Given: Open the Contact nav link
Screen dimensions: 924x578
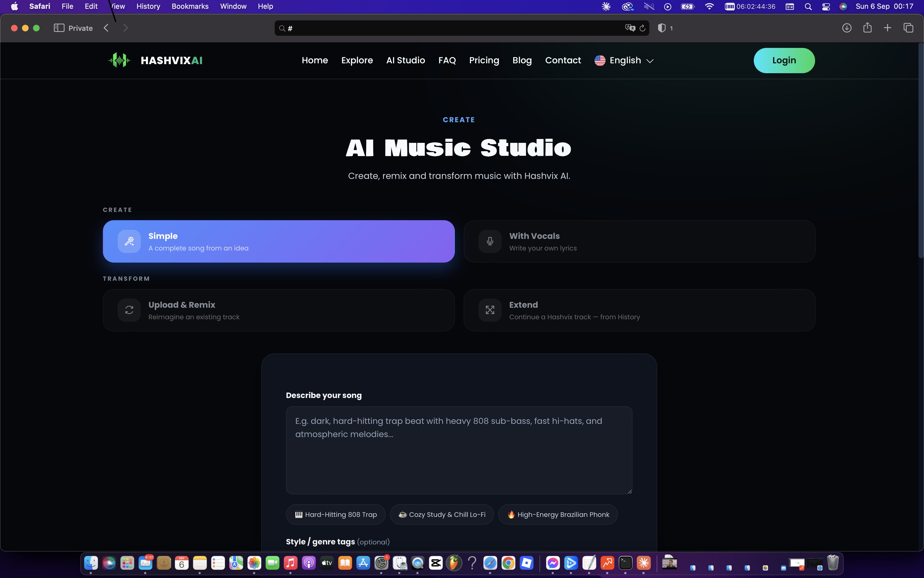Looking at the screenshot, I should click(x=563, y=60).
